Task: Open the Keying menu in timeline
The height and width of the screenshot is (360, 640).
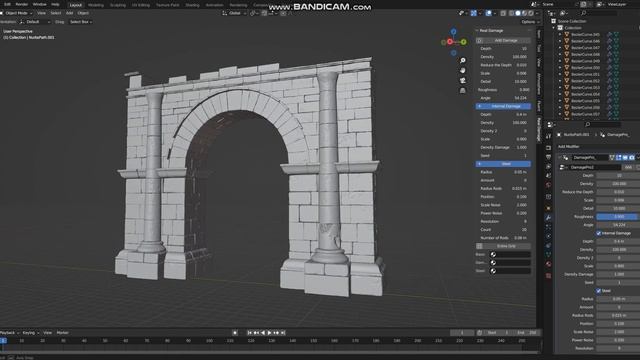Action: 31,333
